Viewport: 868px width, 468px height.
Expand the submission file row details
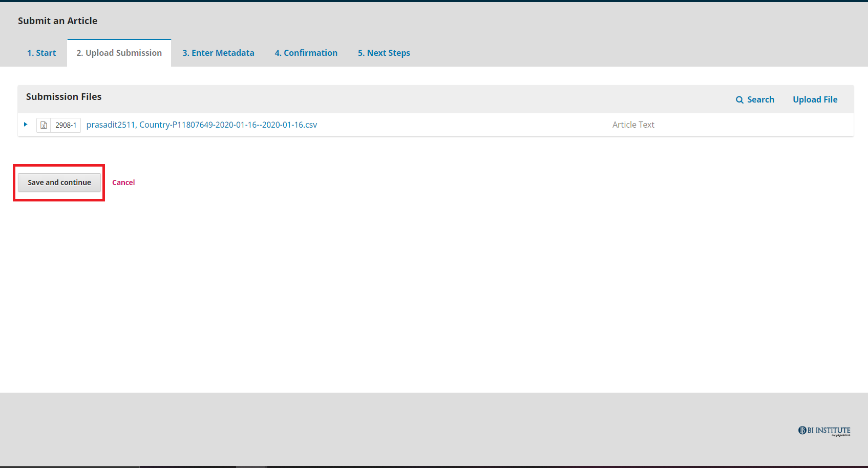tap(26, 125)
